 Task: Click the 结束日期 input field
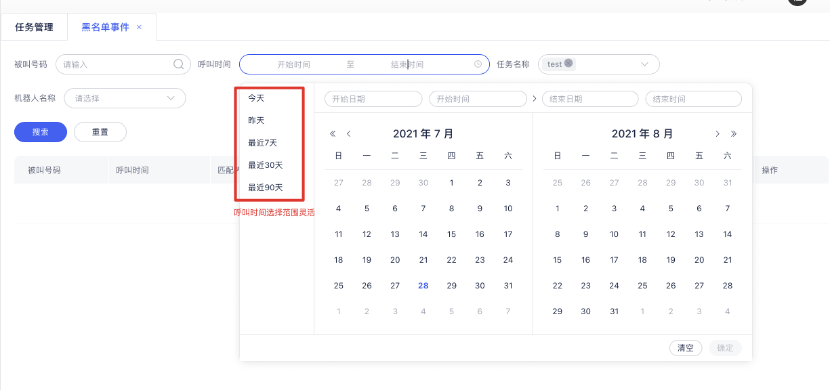(590, 99)
